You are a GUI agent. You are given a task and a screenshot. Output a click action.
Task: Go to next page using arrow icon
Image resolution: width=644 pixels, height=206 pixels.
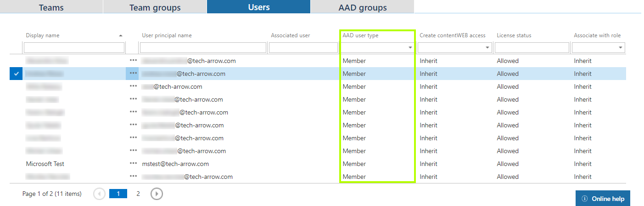click(157, 194)
